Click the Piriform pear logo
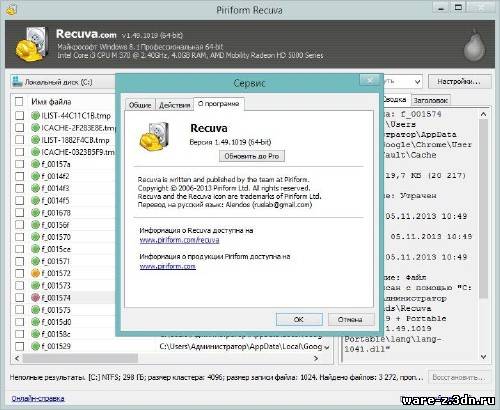Viewport: 500px width, 410px height. point(474,46)
